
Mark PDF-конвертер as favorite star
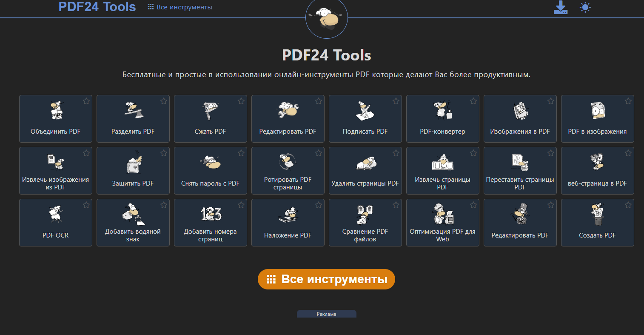[x=473, y=101]
